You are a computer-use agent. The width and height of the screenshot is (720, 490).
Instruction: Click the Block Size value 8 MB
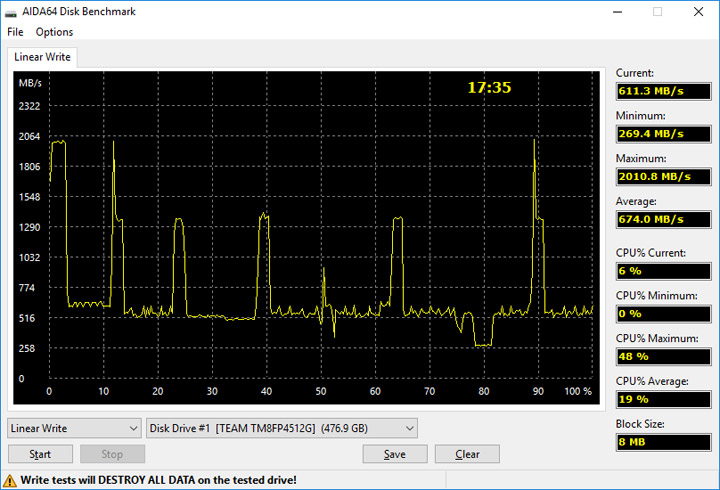point(664,442)
